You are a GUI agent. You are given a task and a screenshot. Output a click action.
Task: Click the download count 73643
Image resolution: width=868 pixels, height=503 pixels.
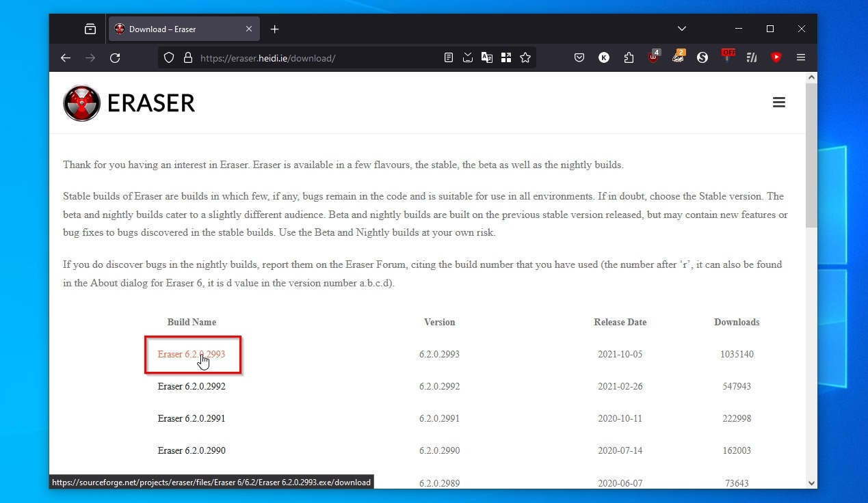(737, 482)
